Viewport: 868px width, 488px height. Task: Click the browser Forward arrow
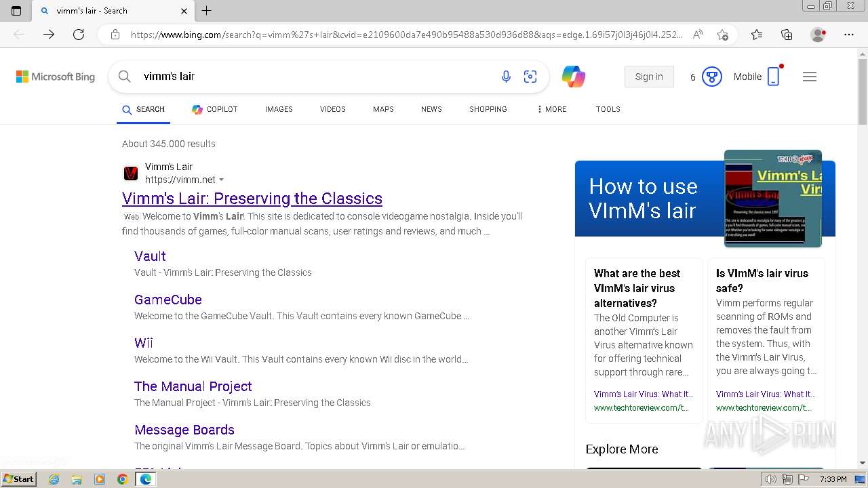click(x=49, y=35)
